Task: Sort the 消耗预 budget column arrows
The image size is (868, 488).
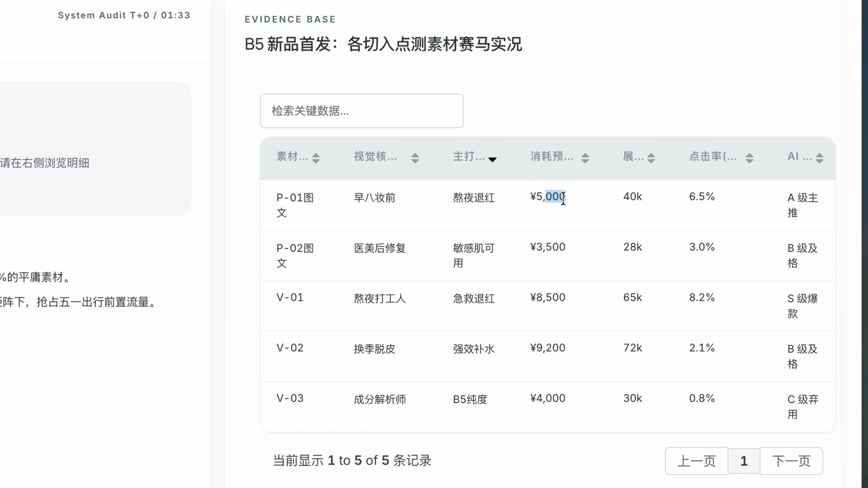Action: 585,157
